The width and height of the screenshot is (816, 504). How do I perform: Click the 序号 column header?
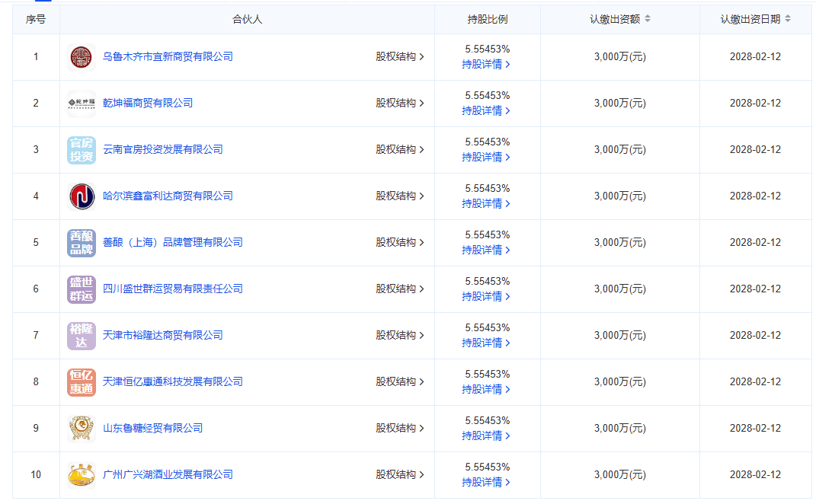coord(36,19)
